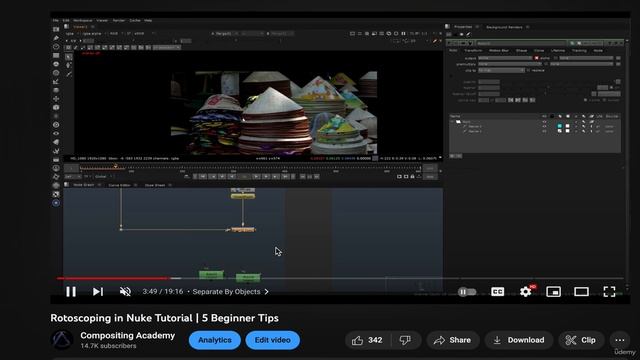Open the output channel dropdown

point(505,58)
